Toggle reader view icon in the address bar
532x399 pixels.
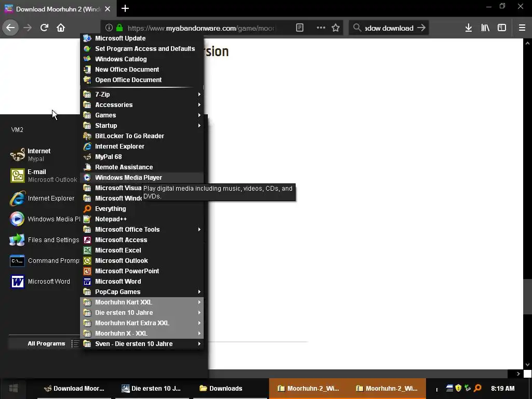(x=300, y=28)
